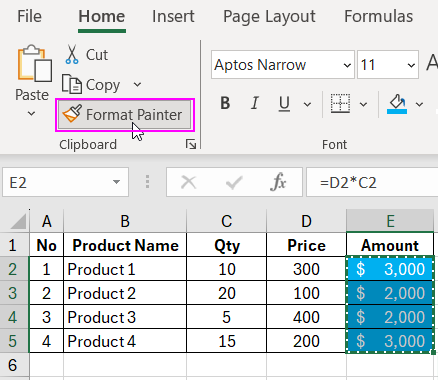This screenshot has width=438, height=380.
Task: Expand the Copy options arrow
Action: [x=137, y=85]
